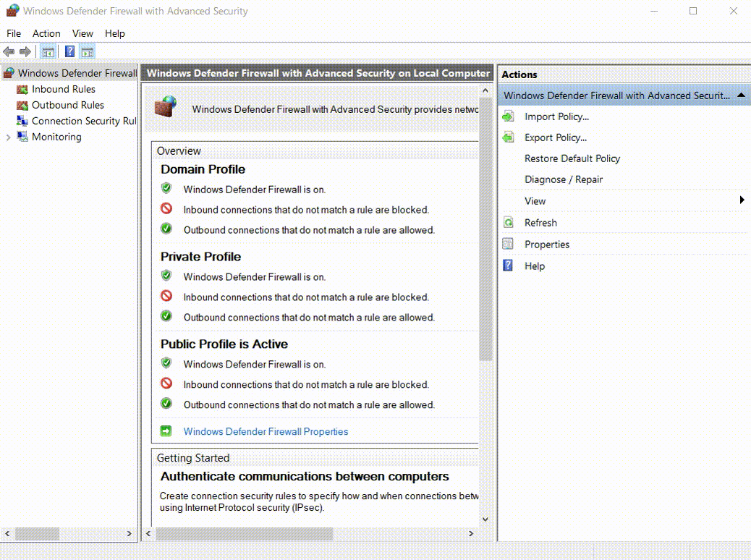Click the Getting Started section label
This screenshot has width=751, height=560.
coord(193,458)
